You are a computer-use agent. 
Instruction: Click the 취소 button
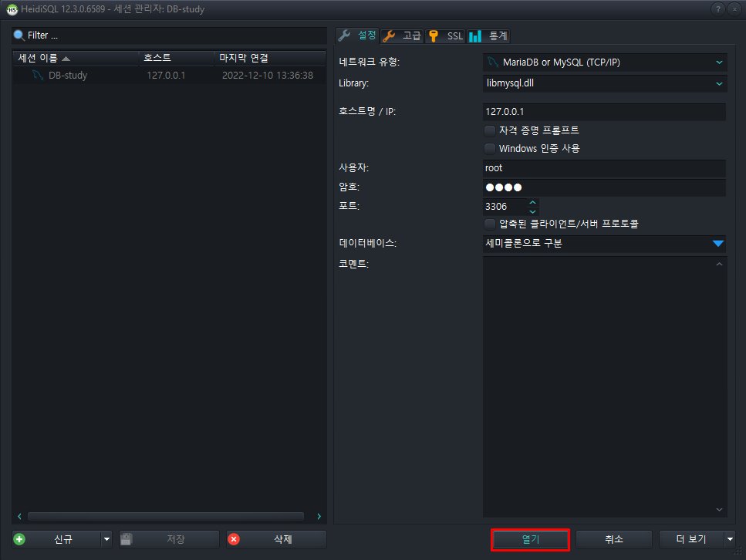point(614,539)
